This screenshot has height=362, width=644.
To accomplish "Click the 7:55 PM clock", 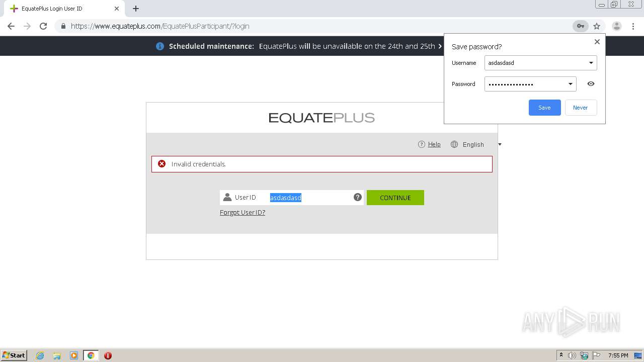I will click(x=618, y=355).
